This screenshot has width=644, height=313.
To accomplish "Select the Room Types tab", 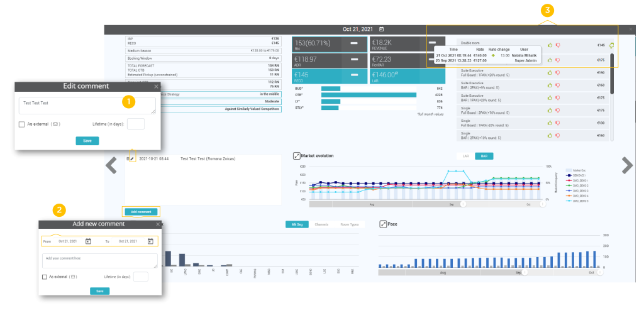I will [x=348, y=224].
